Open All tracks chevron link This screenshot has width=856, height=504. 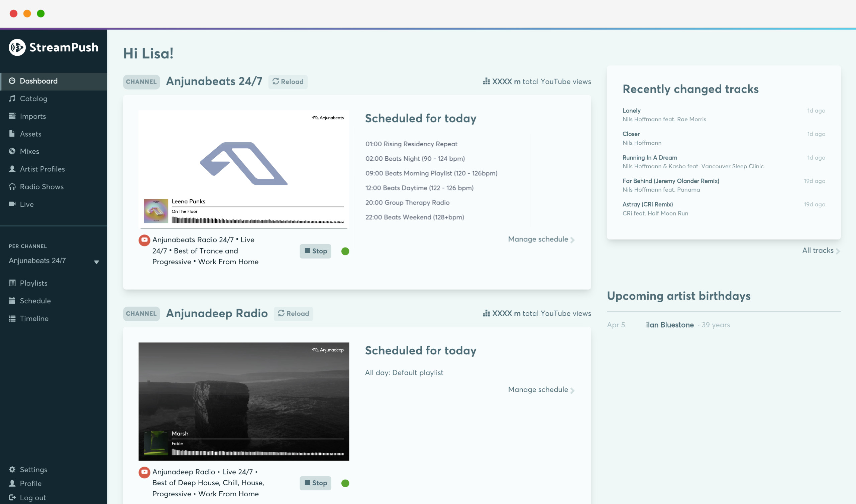(838, 251)
